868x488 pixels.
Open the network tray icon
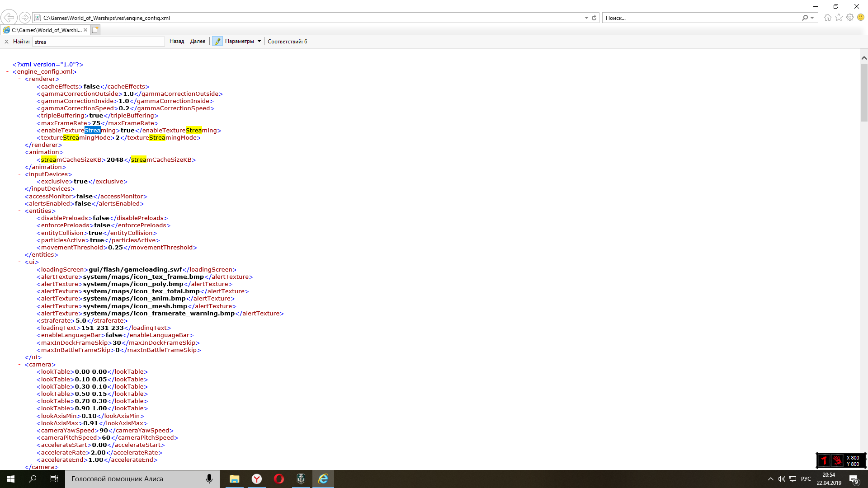[x=793, y=479]
